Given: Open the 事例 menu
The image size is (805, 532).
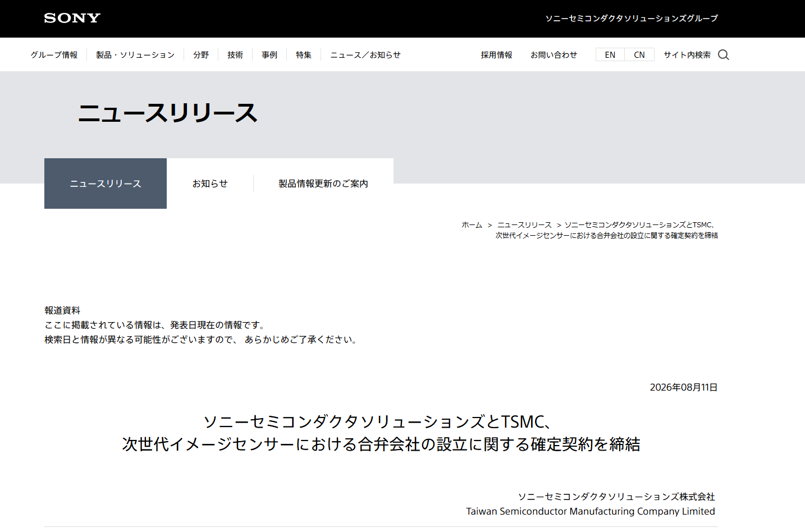Looking at the screenshot, I should (x=269, y=55).
